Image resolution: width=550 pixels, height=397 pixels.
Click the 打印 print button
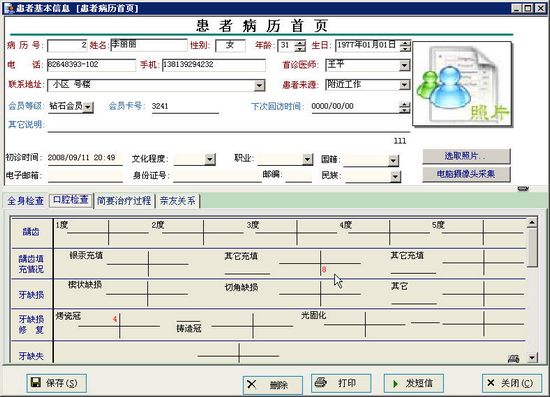click(341, 383)
